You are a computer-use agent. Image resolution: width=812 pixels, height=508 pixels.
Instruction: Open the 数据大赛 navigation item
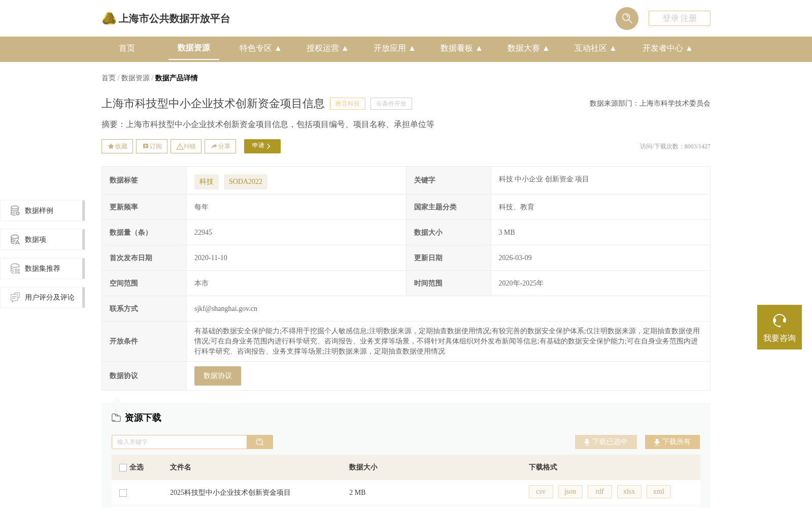(x=524, y=48)
